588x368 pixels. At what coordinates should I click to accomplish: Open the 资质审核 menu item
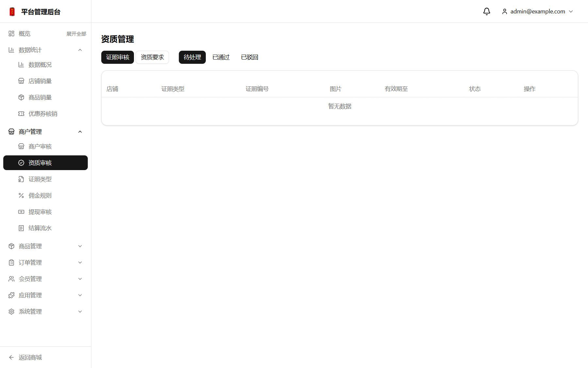click(45, 163)
